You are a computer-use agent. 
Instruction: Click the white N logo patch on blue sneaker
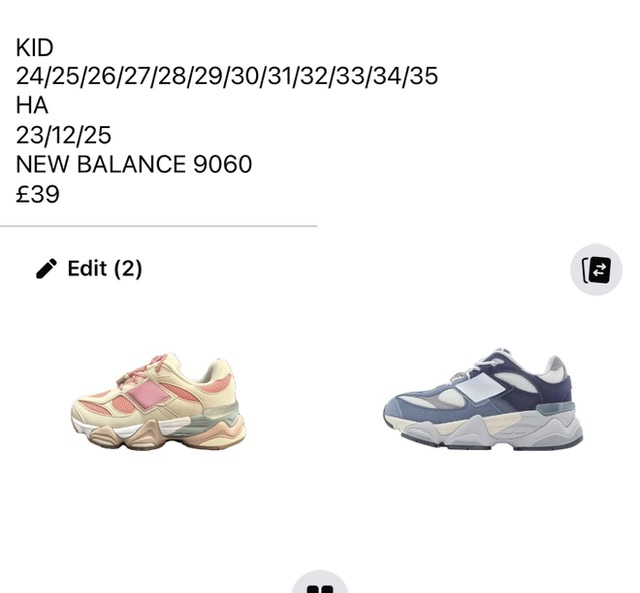pyautogui.click(x=480, y=386)
